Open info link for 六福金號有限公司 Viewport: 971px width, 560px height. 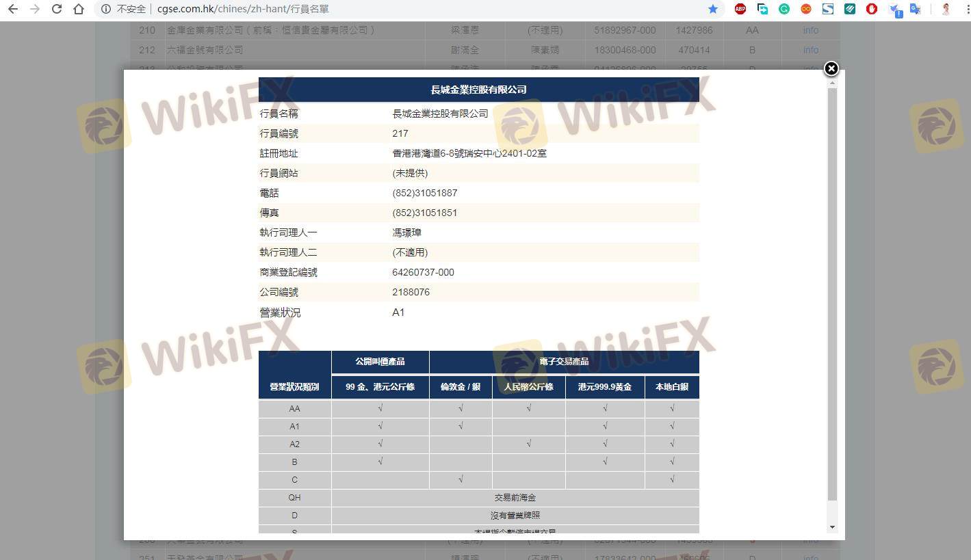[811, 50]
